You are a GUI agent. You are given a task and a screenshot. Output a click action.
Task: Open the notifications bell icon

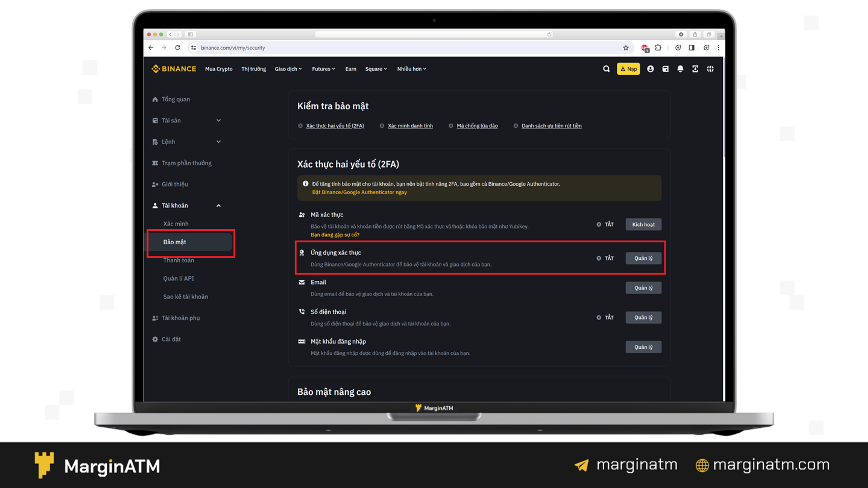click(x=680, y=69)
